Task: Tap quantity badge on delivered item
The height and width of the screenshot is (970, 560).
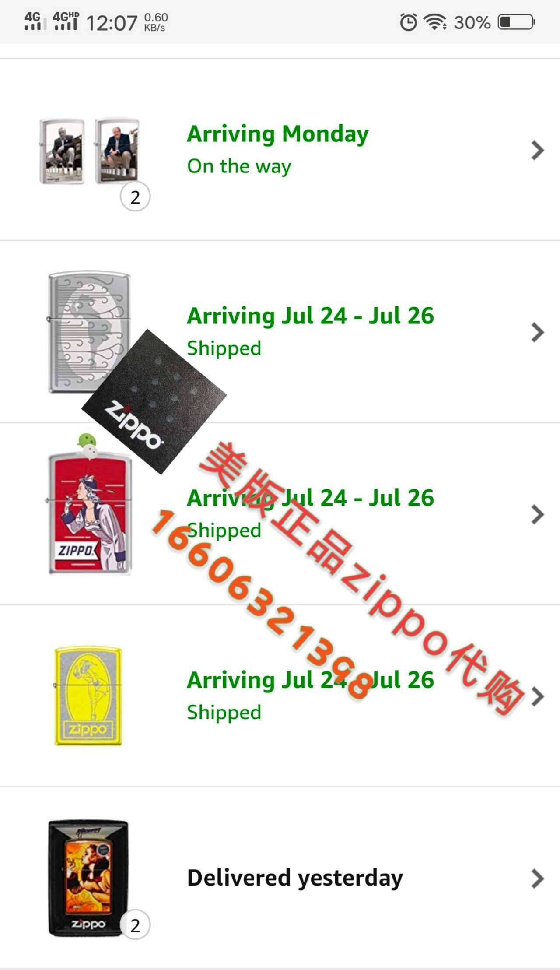Action: [135, 925]
